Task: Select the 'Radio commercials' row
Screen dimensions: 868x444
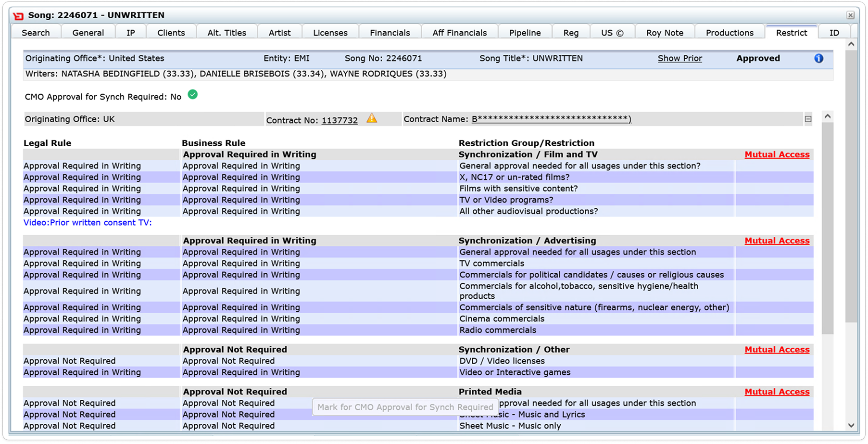Action: tap(418, 330)
